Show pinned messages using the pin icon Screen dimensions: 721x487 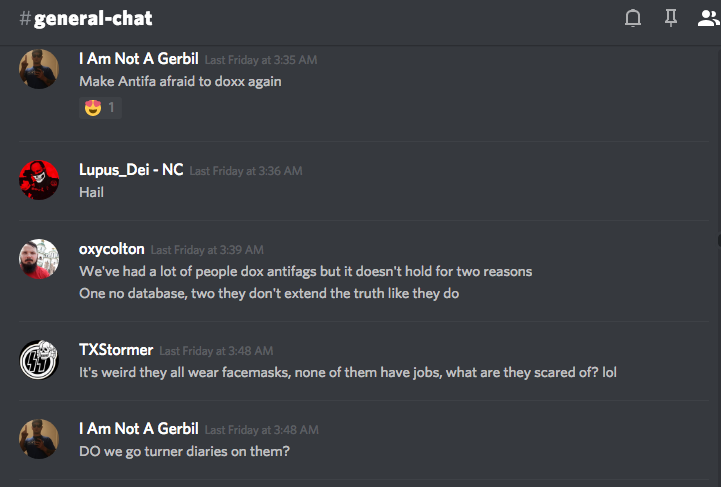671,18
